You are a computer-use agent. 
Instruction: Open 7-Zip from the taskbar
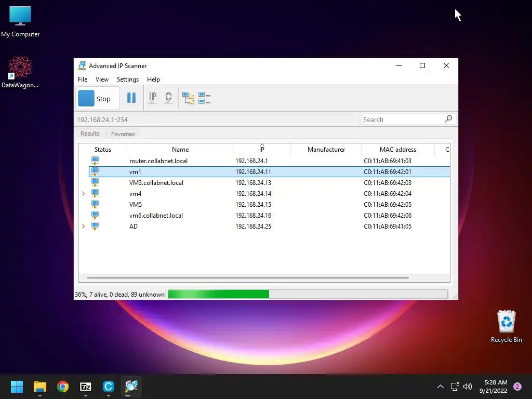click(86, 387)
